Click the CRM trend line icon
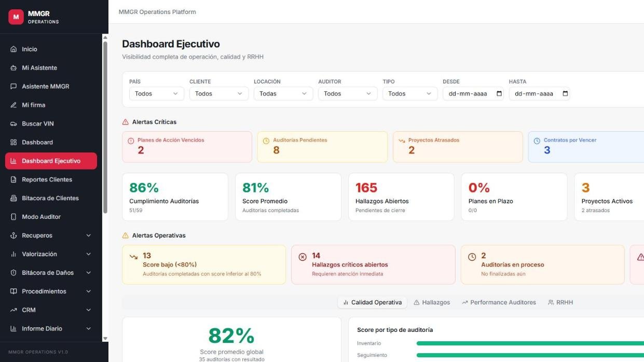 click(x=13, y=311)
